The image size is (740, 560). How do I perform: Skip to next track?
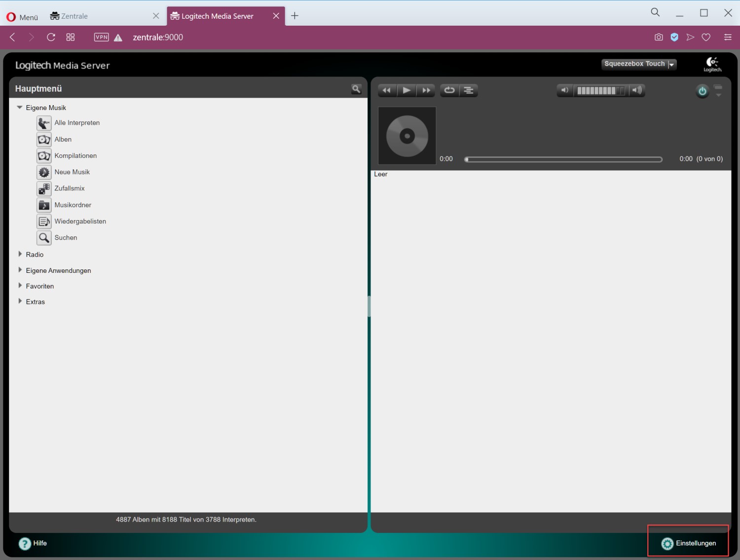click(x=426, y=90)
